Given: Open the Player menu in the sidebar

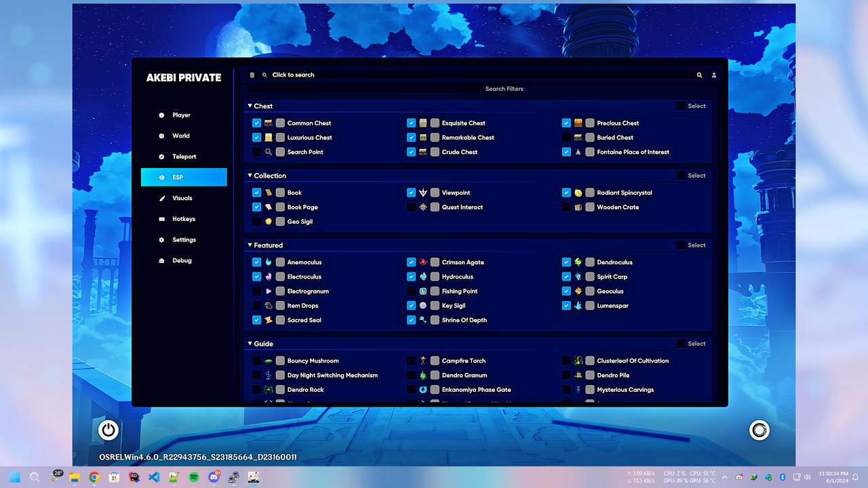Looking at the screenshot, I should 184,115.
